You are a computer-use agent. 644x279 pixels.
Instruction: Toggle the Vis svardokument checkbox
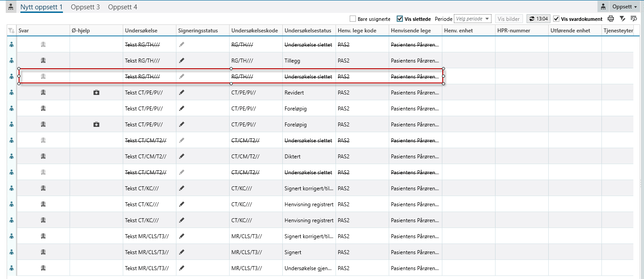(556, 19)
